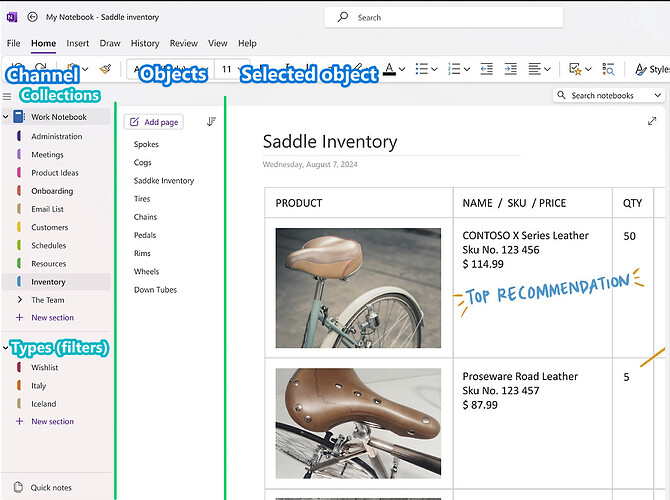
Task: Open the Down Tubes page
Action: [x=155, y=289]
